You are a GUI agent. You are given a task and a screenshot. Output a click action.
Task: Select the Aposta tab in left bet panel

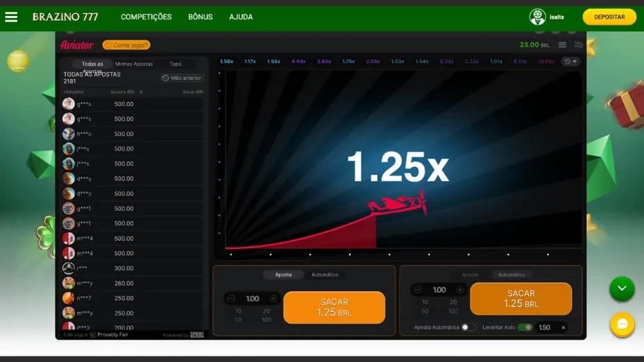click(283, 275)
